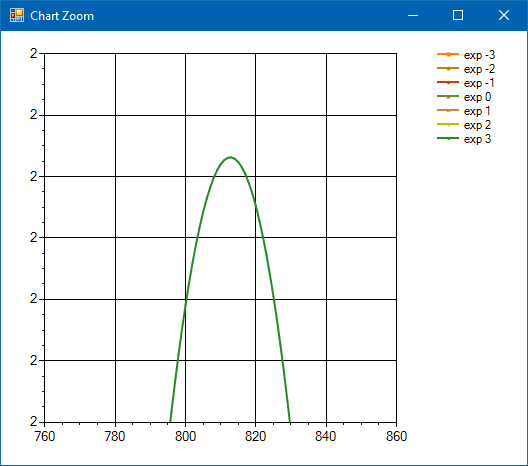Click the 800 label on the x-axis
Screen dimensions: 528x466
185,436
